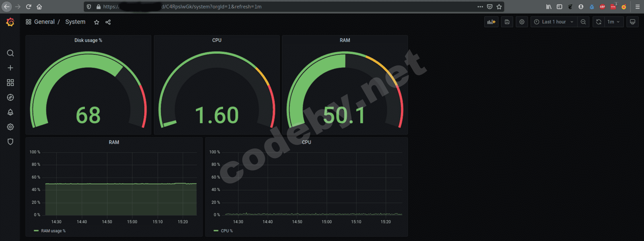Click the Add panel toolbar button

(x=491, y=22)
